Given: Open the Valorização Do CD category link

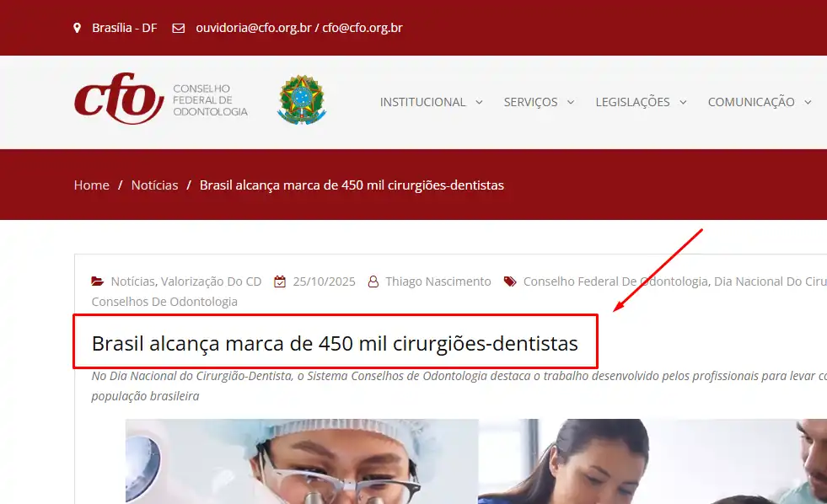Looking at the screenshot, I should (211, 281).
